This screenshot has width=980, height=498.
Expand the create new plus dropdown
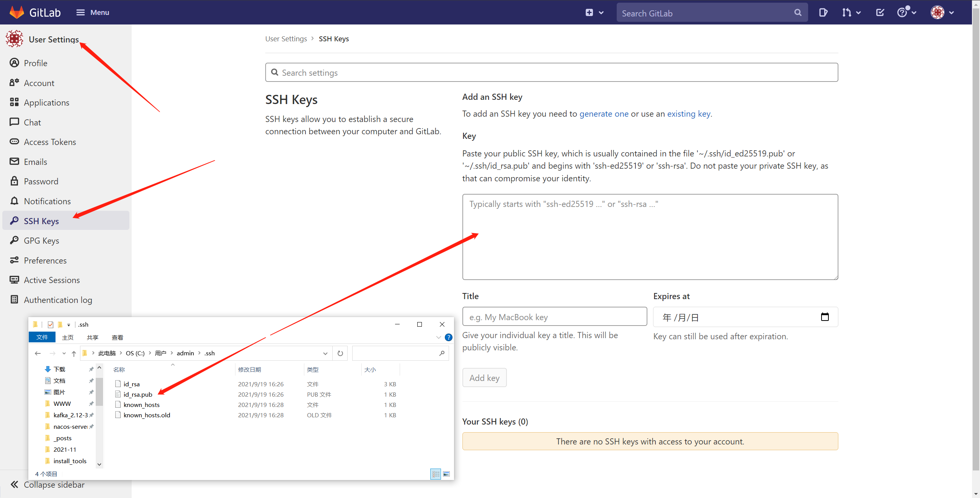[x=594, y=13]
